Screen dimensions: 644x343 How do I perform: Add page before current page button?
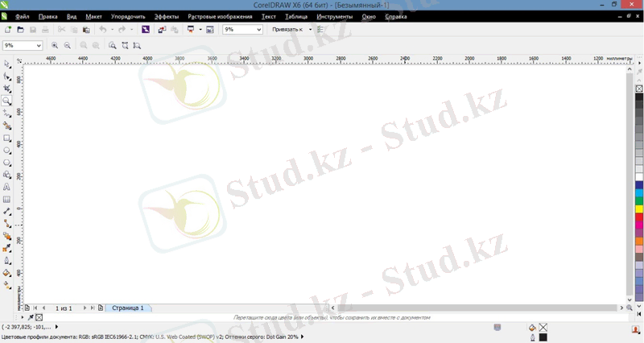tap(27, 308)
